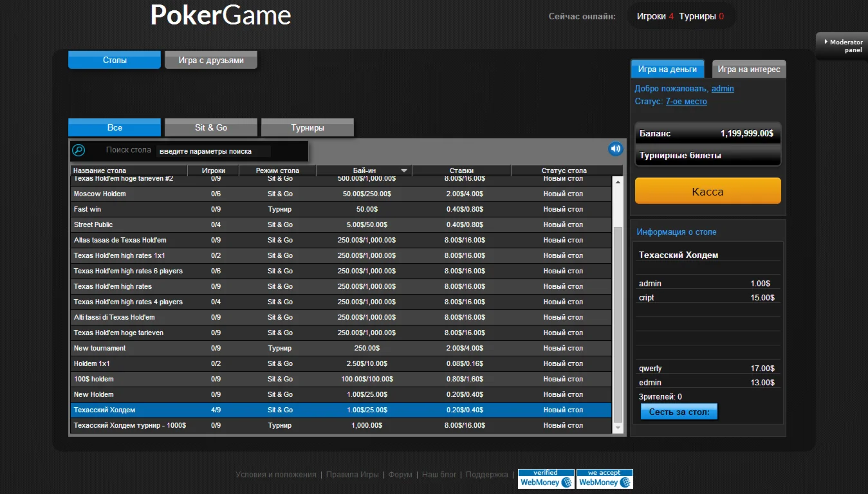Select the 100$ holdem table row
Image resolution: width=868 pixels, height=494 pixels.
click(341, 379)
